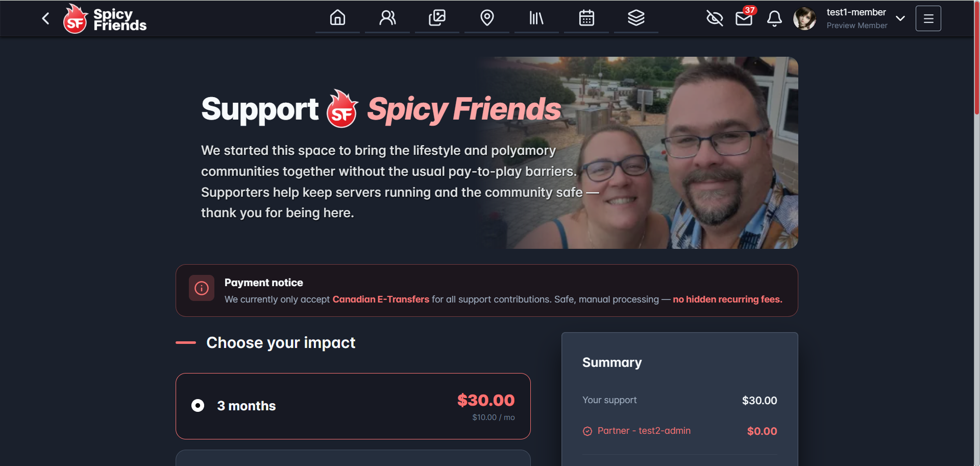
Task: Toggle the crossed-eye visibility icon
Action: (715, 18)
